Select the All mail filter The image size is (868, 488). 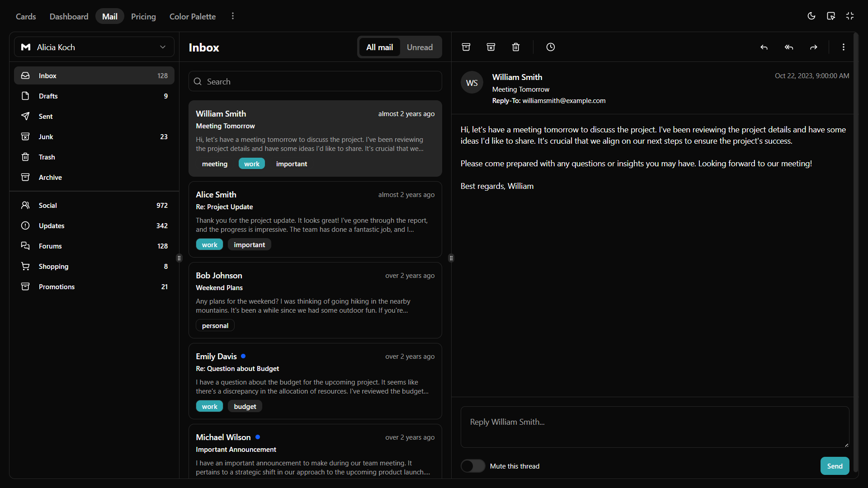pyautogui.click(x=379, y=47)
